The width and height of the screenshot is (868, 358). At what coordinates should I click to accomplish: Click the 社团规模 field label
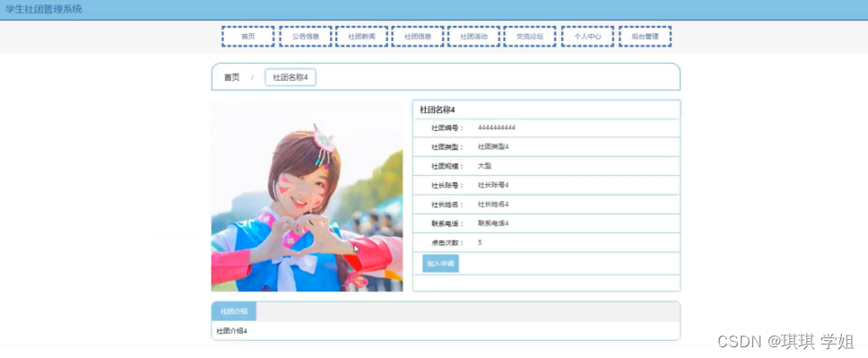tap(447, 166)
